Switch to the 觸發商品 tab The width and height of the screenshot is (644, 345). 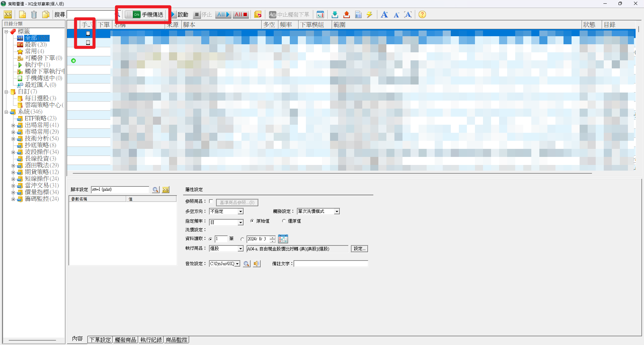125,340
